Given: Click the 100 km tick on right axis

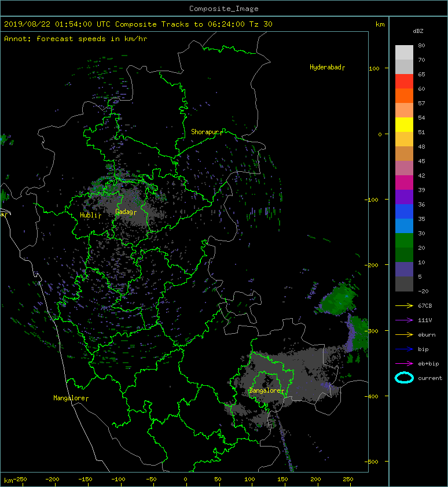Looking at the screenshot, I should (x=374, y=69).
